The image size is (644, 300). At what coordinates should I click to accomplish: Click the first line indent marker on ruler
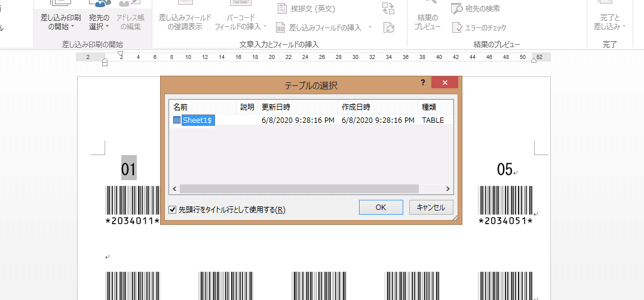120,54
